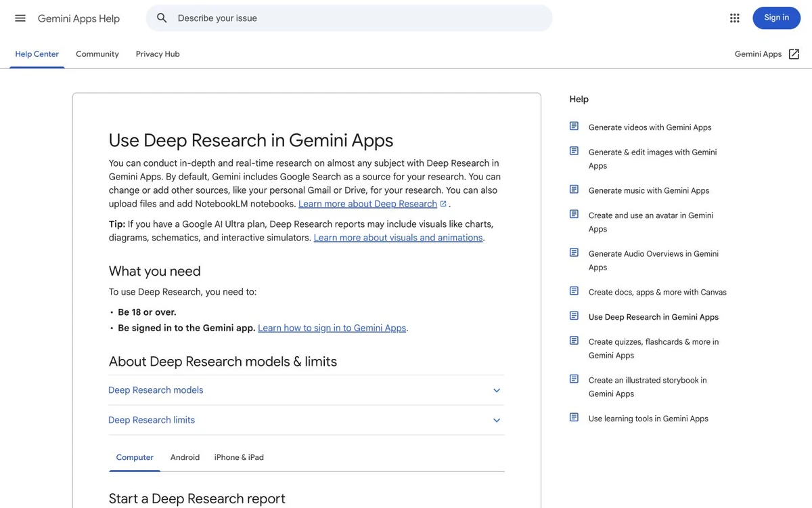Click article icon beside Generate Audio Overviews
Screen dimensions: 812x508
point(574,253)
